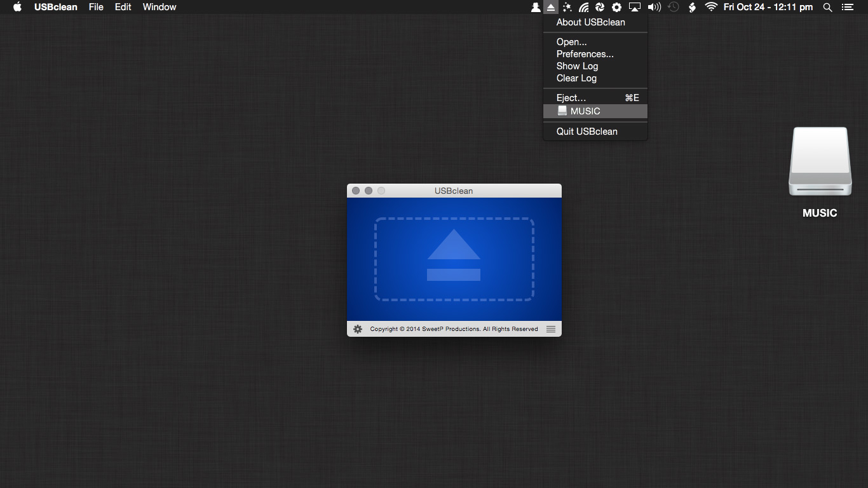Open Notification Center icon
Screen dimensions: 868x488
[847, 7]
